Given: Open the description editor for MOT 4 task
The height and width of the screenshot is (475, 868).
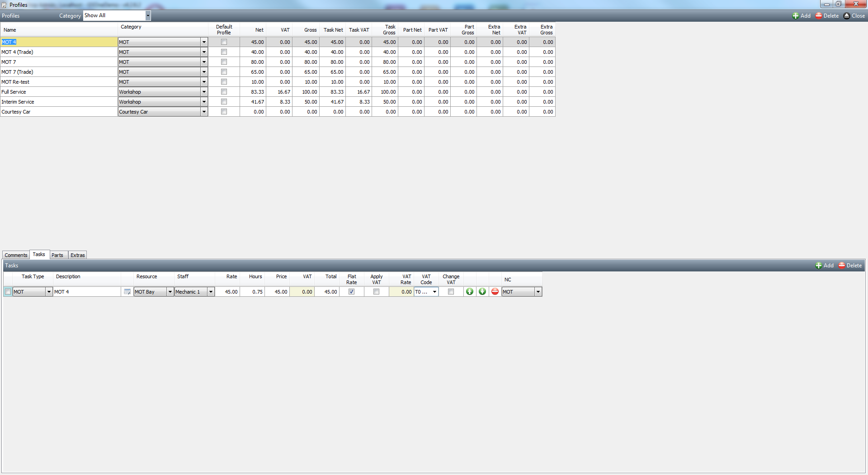Looking at the screenshot, I should tap(127, 292).
